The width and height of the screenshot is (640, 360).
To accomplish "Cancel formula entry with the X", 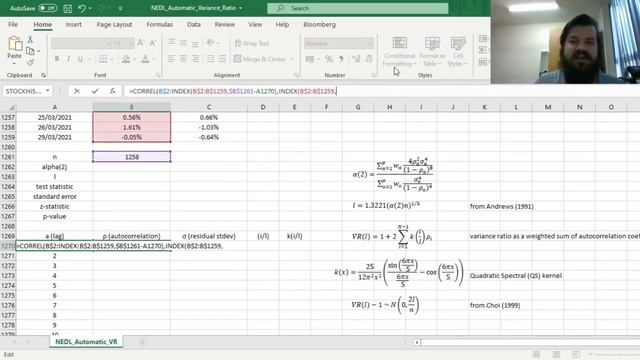I will coord(77,91).
